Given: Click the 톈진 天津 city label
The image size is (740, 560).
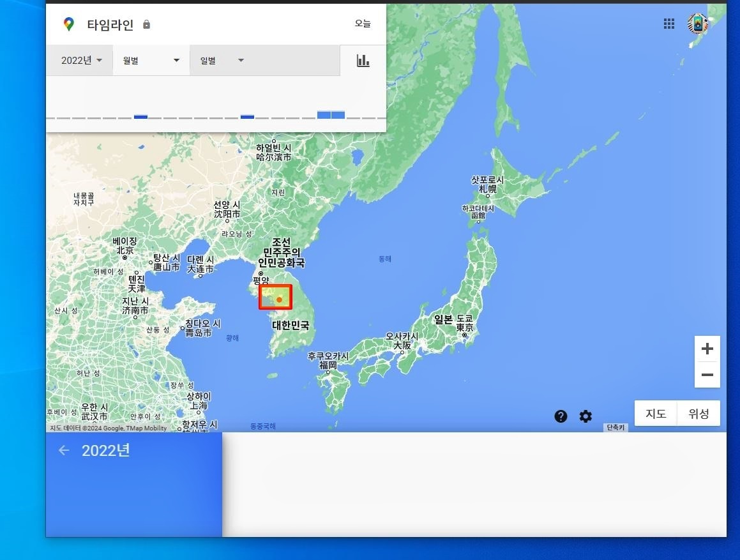Looking at the screenshot, I should pyautogui.click(x=137, y=284).
